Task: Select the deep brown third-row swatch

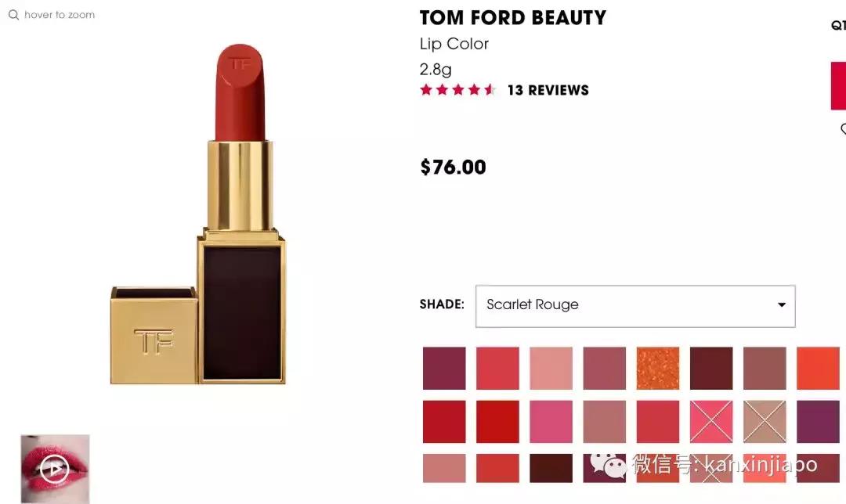Action: point(551,468)
